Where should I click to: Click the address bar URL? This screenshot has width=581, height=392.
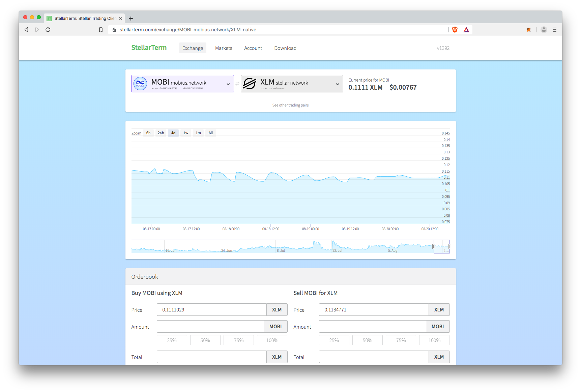pos(188,30)
